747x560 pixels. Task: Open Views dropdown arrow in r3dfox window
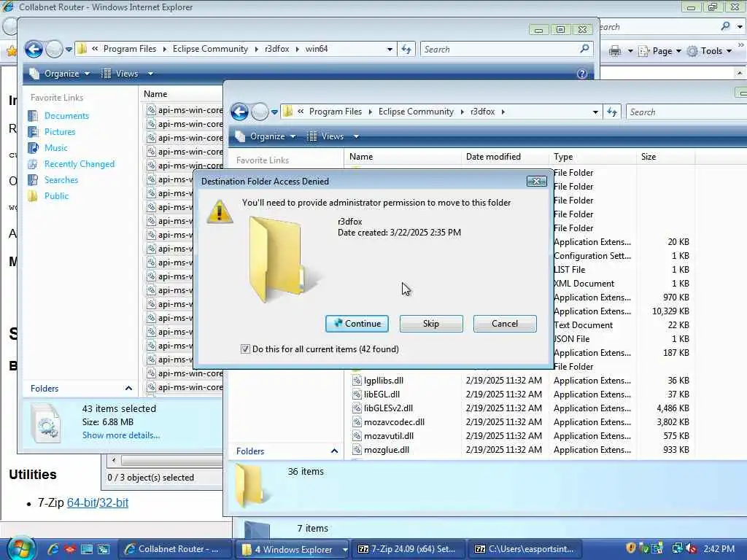[356, 136]
